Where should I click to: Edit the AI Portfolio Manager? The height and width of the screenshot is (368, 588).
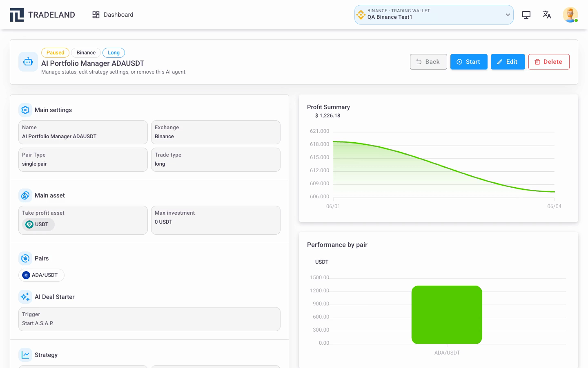(508, 62)
